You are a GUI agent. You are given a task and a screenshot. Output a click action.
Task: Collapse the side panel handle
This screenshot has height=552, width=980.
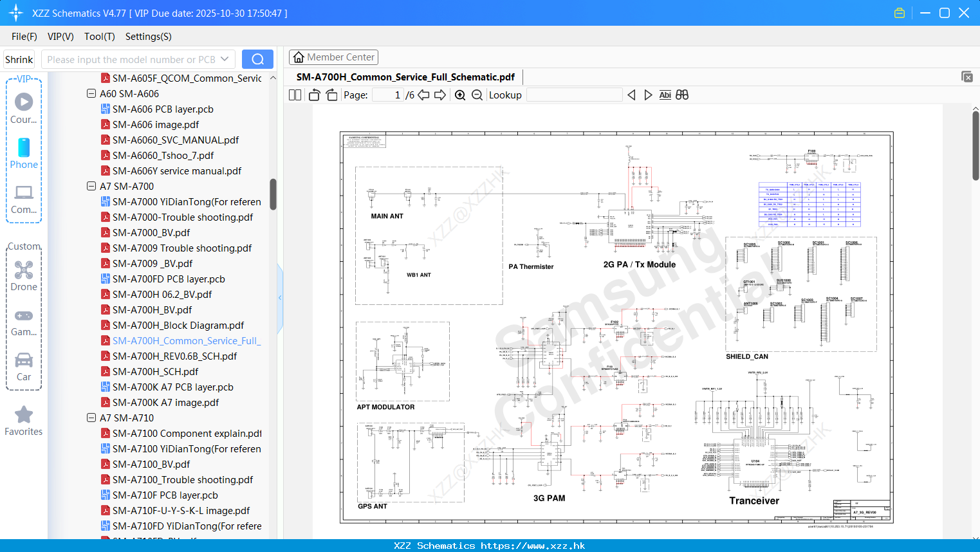[x=280, y=297]
